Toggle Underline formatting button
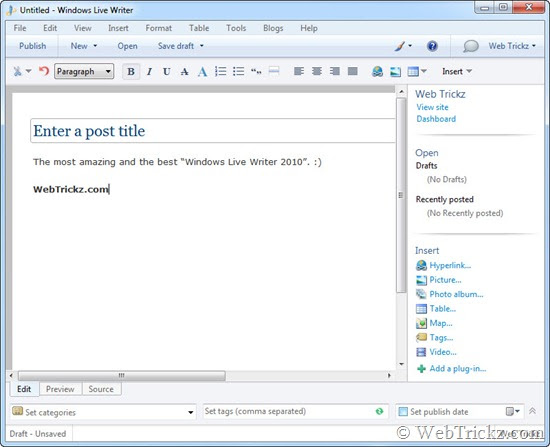This screenshot has width=550, height=447. coord(167,72)
